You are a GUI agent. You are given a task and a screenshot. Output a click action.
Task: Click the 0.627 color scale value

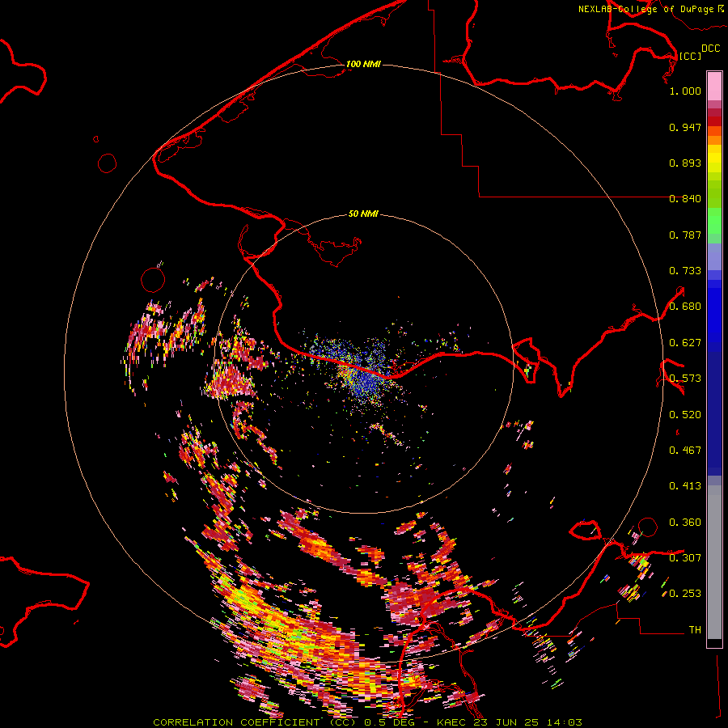(x=685, y=343)
